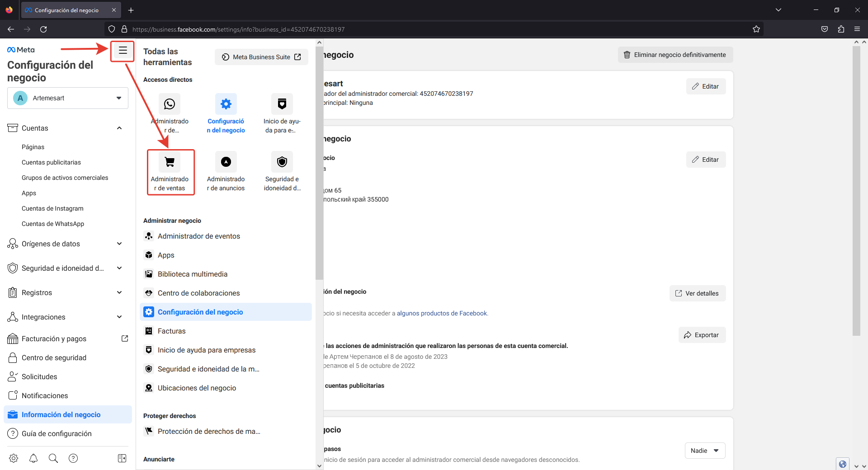The image size is (868, 470).
Task: Open Ubicaciones del negocio tool
Action: (x=226, y=388)
